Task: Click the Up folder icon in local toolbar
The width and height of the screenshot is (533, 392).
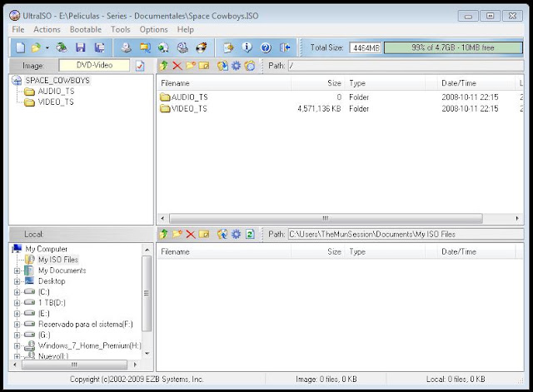Action: pos(164,234)
